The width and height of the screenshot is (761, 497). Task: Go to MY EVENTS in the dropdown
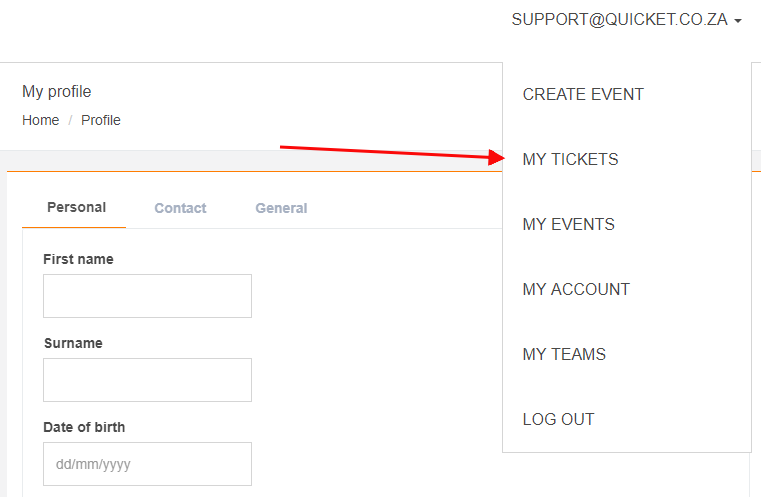point(568,224)
